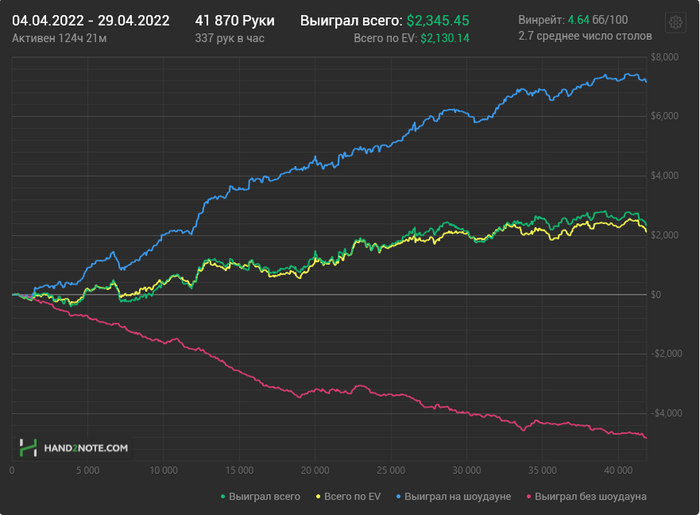Click the yellow dot beside 'Всего по EV'
The image size is (700, 515).
pyautogui.click(x=318, y=497)
